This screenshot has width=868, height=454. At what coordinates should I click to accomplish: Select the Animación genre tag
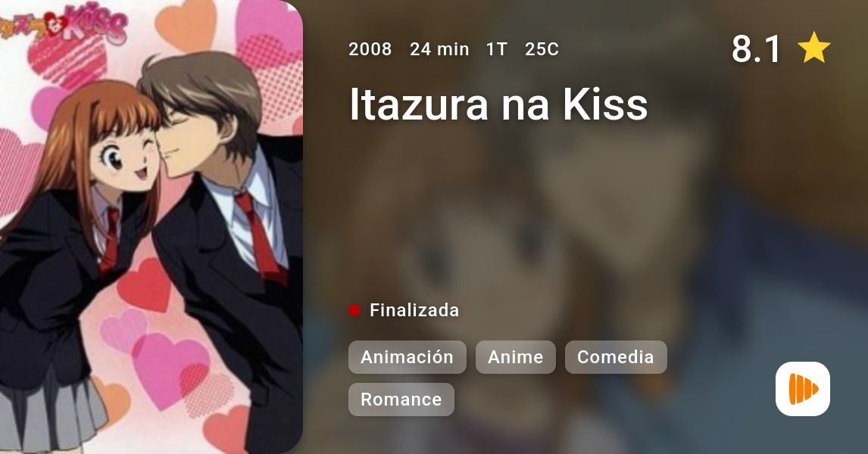407,357
